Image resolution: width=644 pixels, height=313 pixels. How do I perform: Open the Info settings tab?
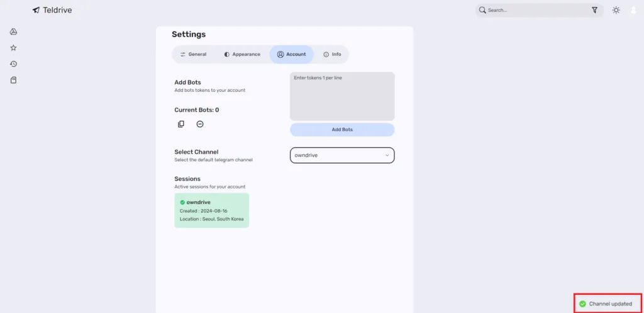(x=332, y=54)
